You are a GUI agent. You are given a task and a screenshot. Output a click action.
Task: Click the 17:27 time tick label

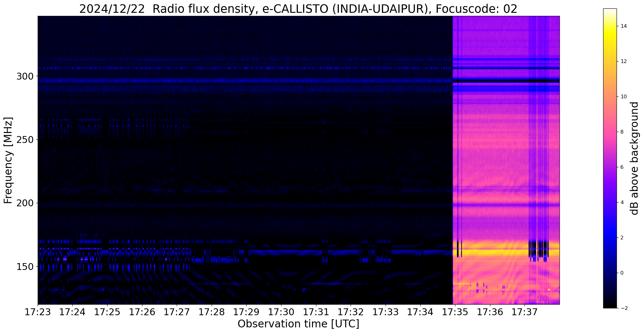[x=177, y=312]
